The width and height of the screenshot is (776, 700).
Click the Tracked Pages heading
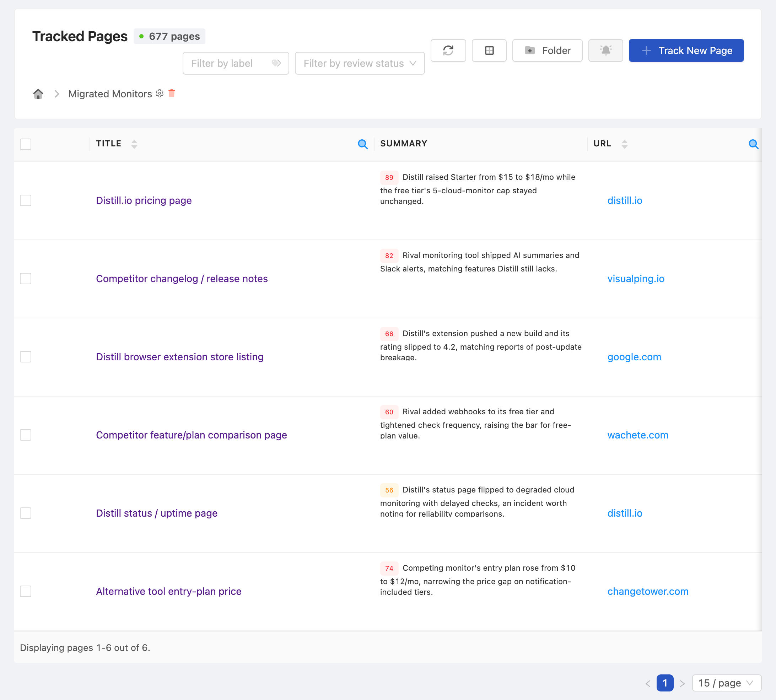coord(80,36)
